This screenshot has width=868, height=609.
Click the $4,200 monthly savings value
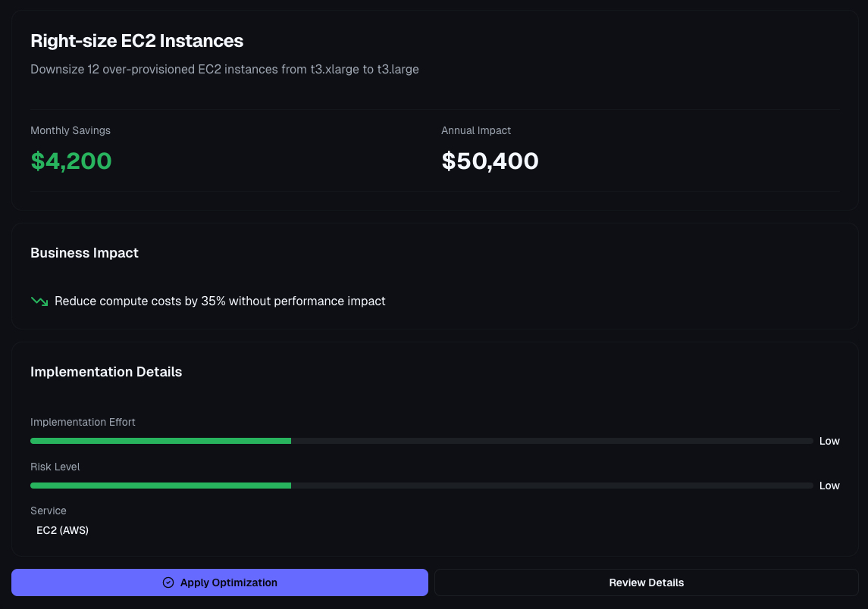71,161
